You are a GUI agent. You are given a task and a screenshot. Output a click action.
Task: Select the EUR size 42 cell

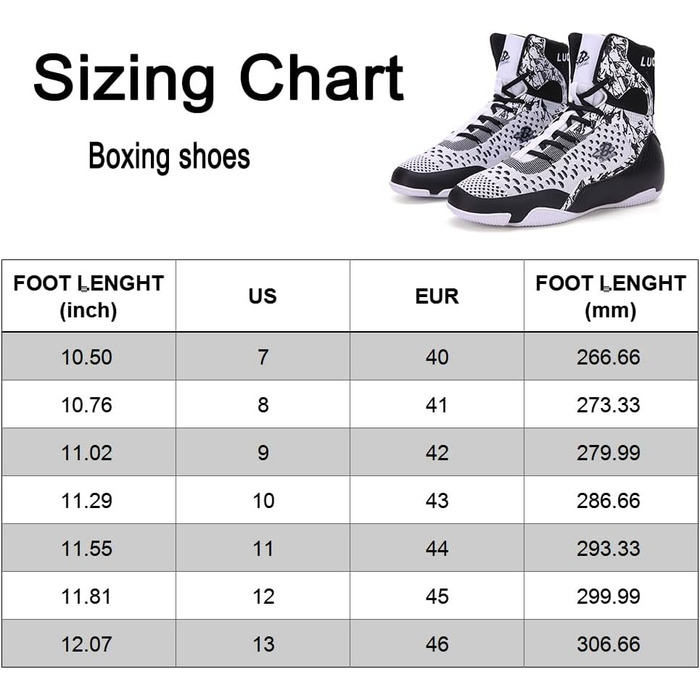(x=437, y=452)
